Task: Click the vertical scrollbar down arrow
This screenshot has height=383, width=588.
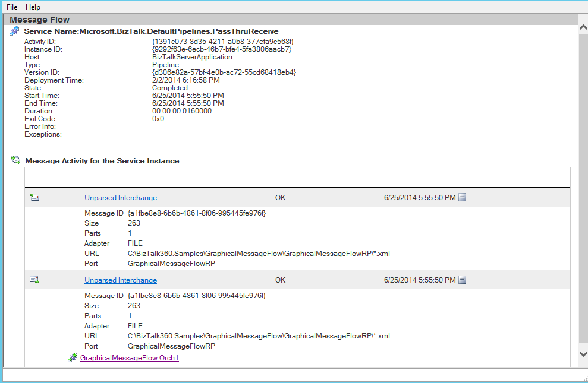Action: point(583,354)
